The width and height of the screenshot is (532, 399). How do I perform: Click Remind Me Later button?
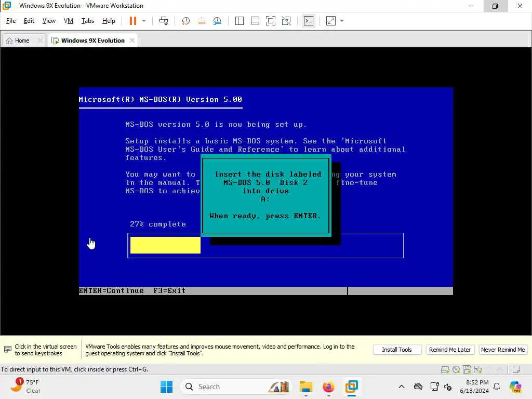[x=449, y=350]
